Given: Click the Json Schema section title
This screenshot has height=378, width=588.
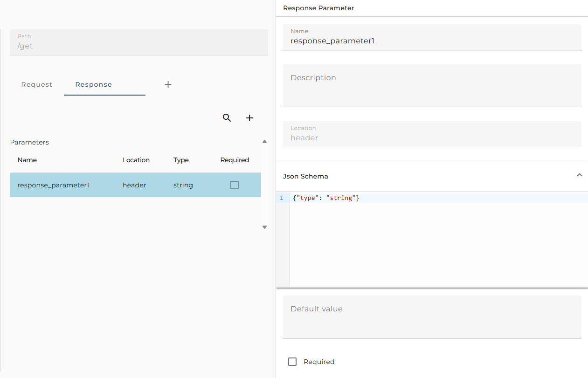Looking at the screenshot, I should click(305, 176).
